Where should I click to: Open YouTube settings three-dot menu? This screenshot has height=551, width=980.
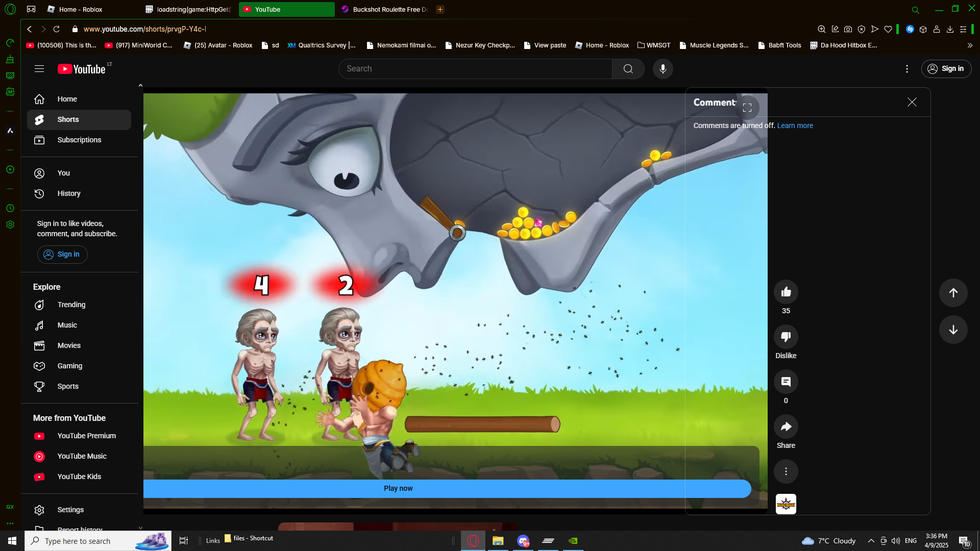click(x=906, y=69)
